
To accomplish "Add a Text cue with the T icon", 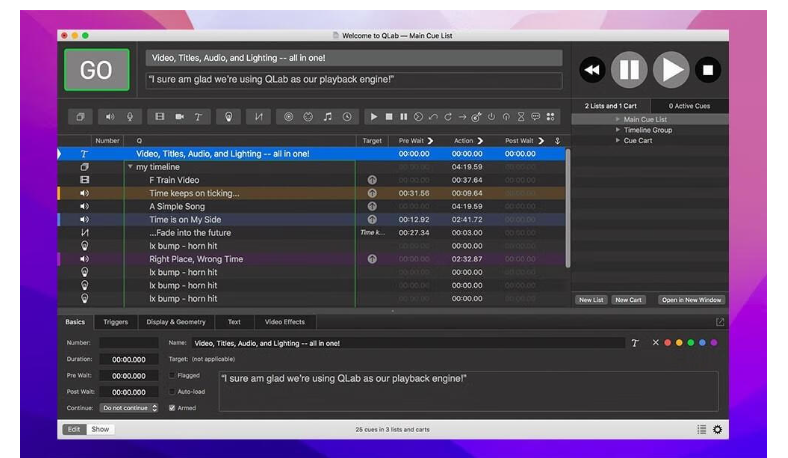I will point(199,117).
